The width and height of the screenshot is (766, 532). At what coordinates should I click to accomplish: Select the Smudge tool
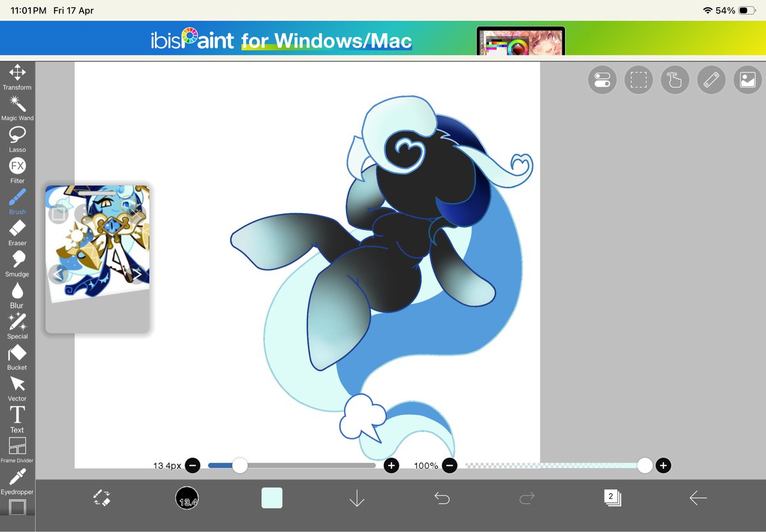[x=17, y=263]
